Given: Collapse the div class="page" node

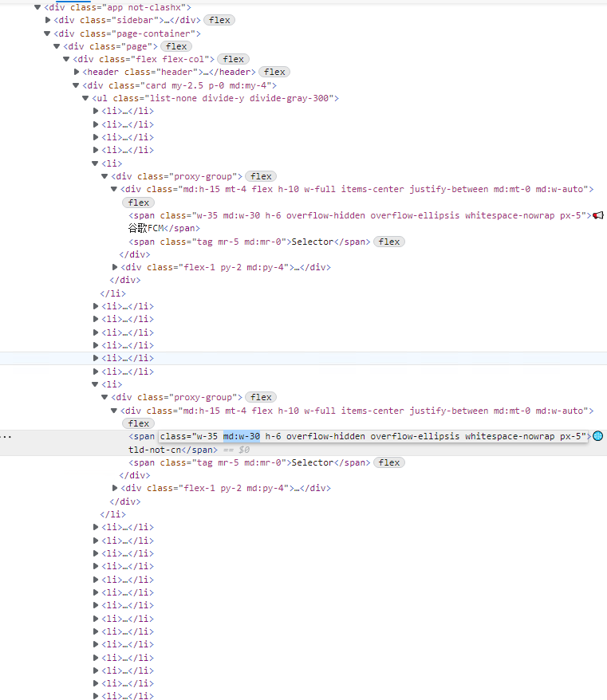Looking at the screenshot, I should pos(57,46).
